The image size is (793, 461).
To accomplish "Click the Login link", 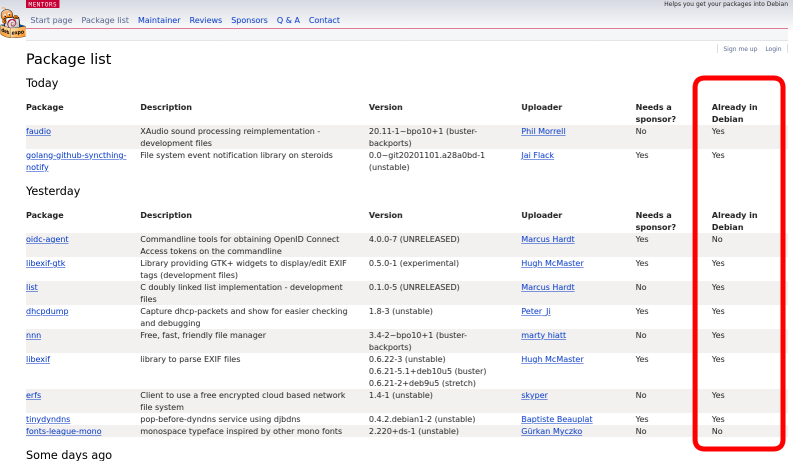I will (773, 49).
